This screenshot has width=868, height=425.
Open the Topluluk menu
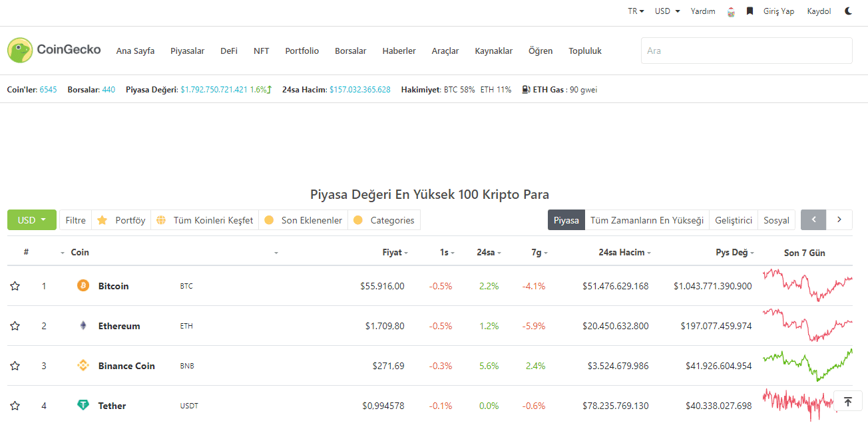click(585, 51)
